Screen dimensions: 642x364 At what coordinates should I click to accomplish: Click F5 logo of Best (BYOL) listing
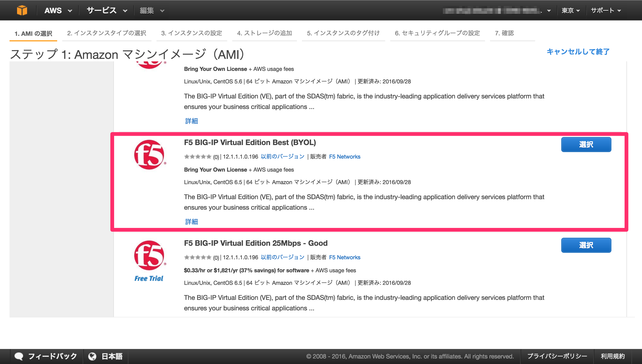point(150,155)
